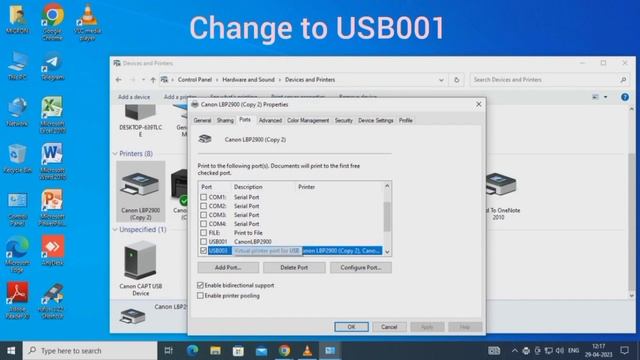The width and height of the screenshot is (640, 360).
Task: Check the COM2 port checkbox
Action: [204, 206]
